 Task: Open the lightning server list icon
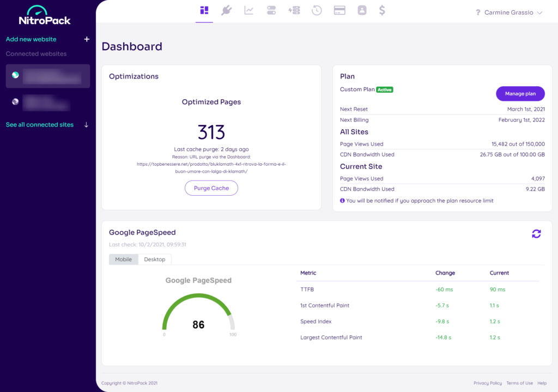[x=294, y=10]
